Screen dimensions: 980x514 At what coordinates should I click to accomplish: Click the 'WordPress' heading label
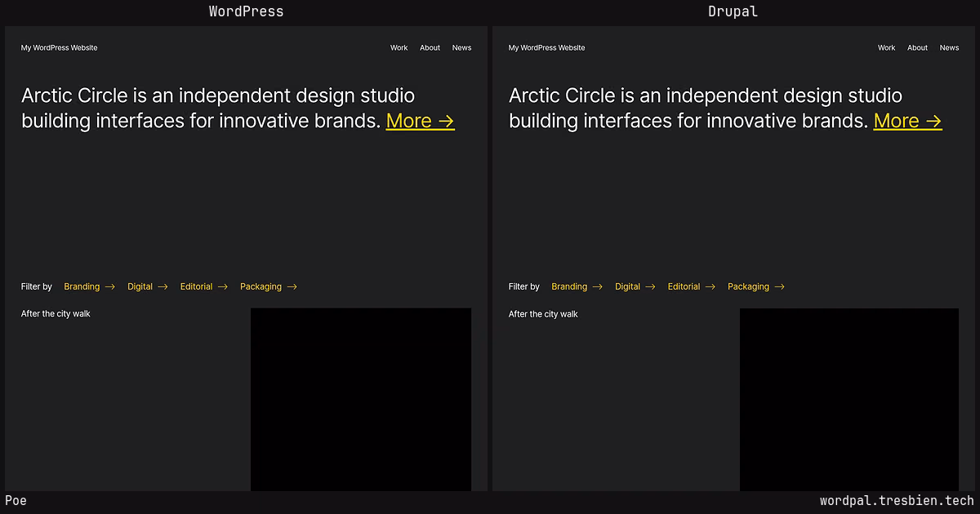246,11
